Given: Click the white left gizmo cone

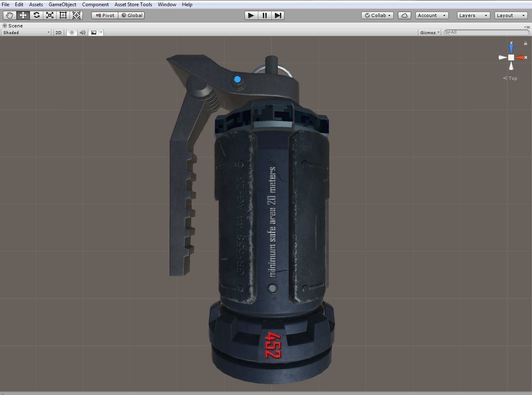Looking at the screenshot, I should [502, 57].
